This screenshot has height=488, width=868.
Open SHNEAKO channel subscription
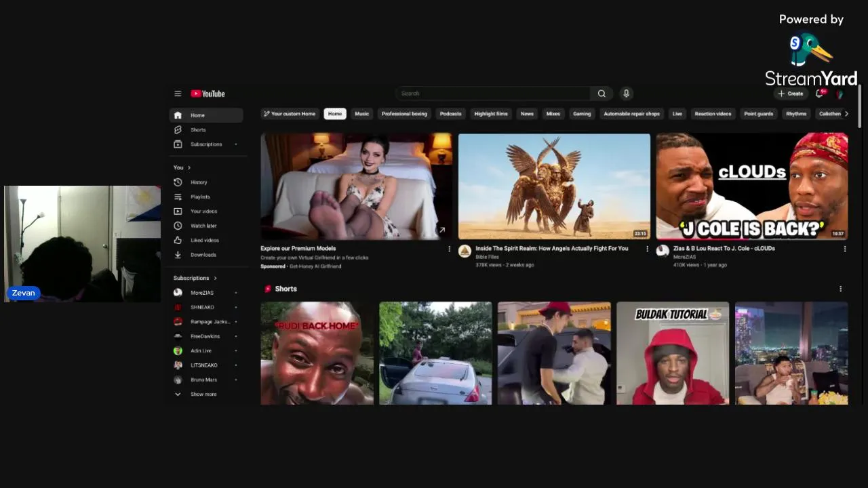pyautogui.click(x=206, y=307)
